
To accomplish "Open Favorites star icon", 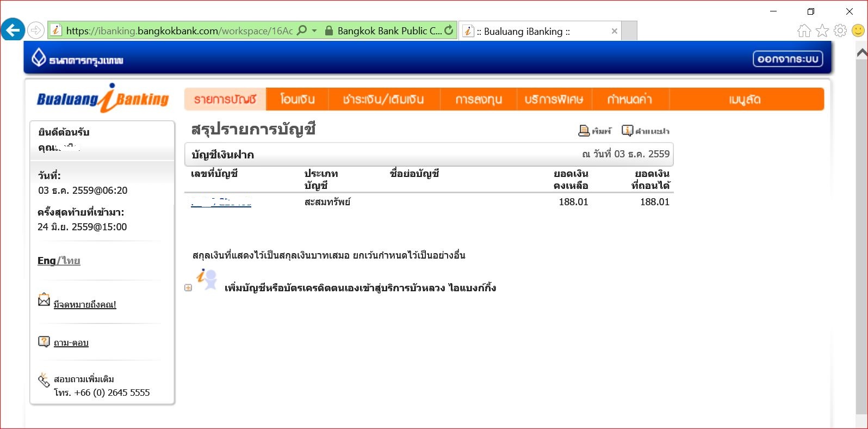I will point(822,31).
